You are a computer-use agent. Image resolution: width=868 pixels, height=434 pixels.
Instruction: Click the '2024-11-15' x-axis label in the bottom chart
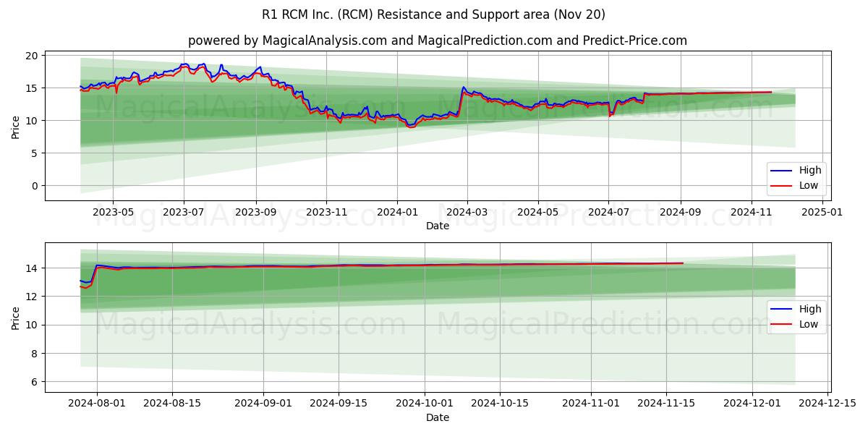[665, 404]
